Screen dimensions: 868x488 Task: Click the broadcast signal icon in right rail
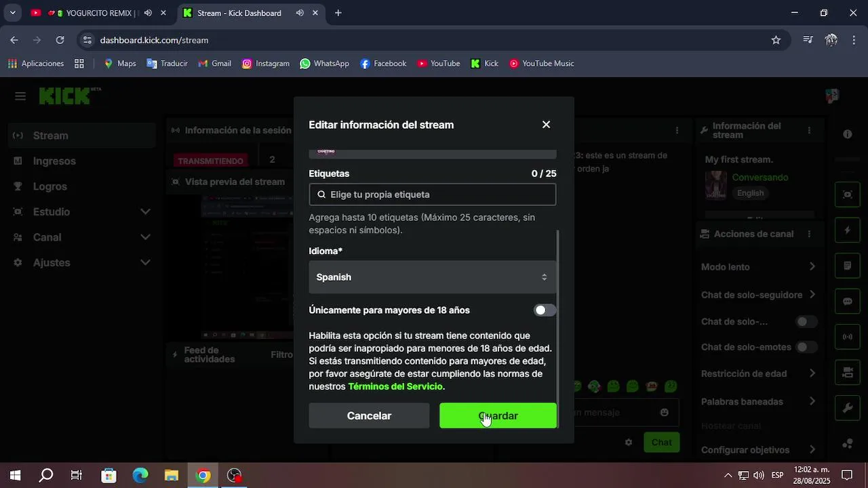[847, 337]
